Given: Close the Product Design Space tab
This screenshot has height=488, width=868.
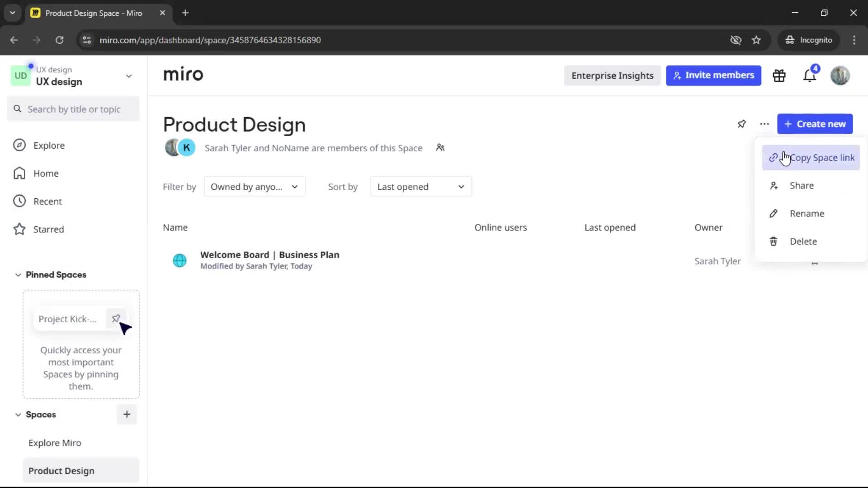Looking at the screenshot, I should (162, 13).
